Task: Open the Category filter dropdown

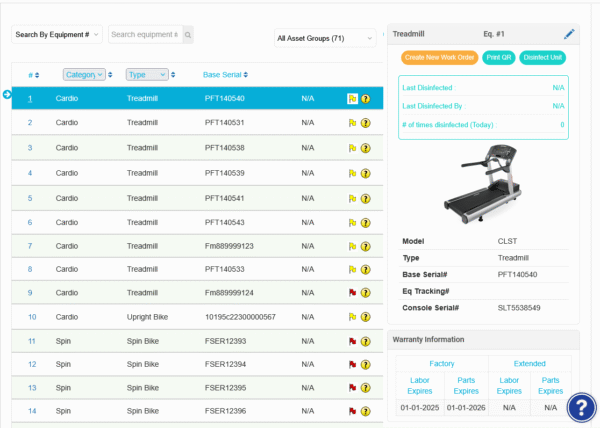Action: 84,75
